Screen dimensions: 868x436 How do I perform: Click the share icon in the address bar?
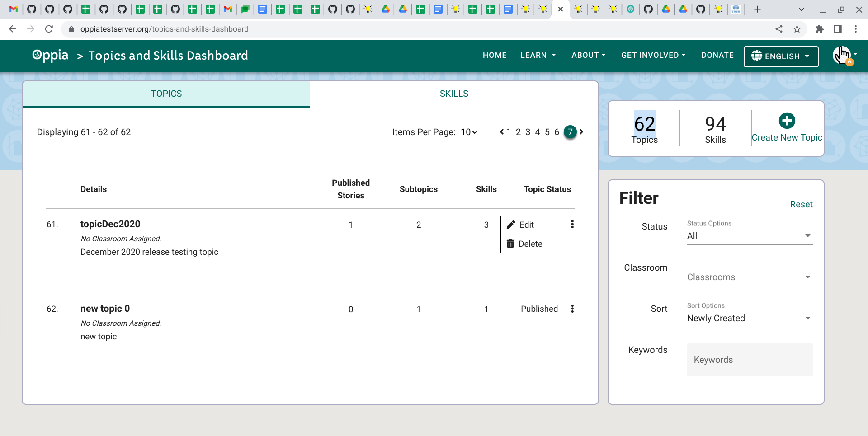click(779, 29)
